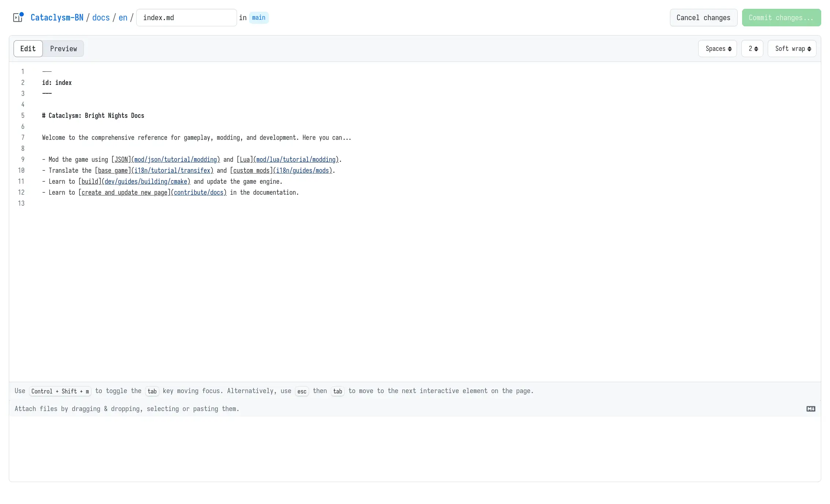Click Commit changes button
830x504 pixels.
(781, 18)
